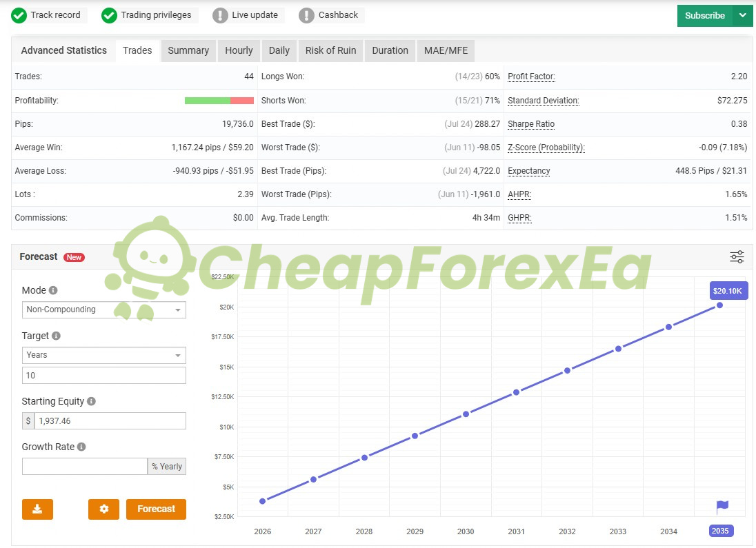Click the Target value field showing 10

[x=103, y=376]
